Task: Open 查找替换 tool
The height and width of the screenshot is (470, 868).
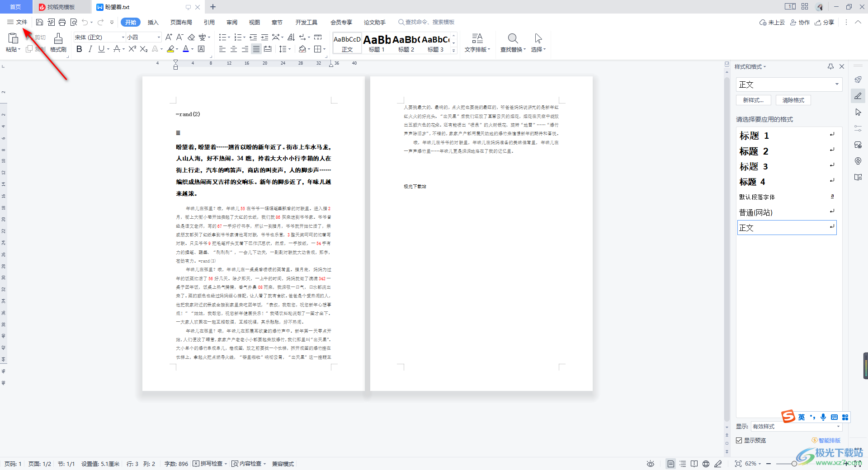Action: pyautogui.click(x=513, y=43)
